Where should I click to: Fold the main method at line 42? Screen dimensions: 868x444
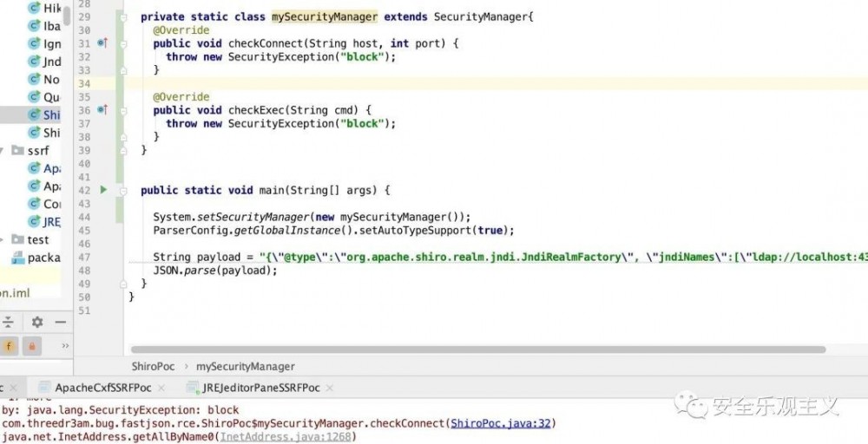tap(123, 190)
